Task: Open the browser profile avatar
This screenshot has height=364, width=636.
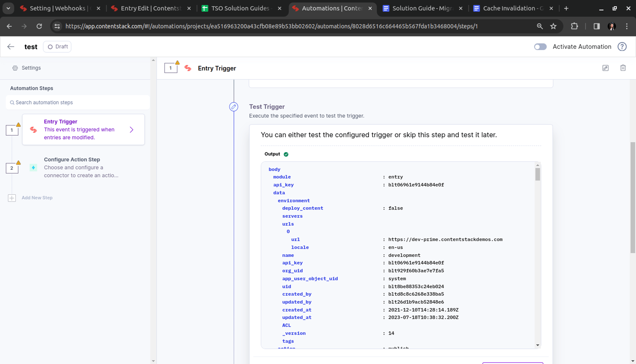Action: click(612, 26)
